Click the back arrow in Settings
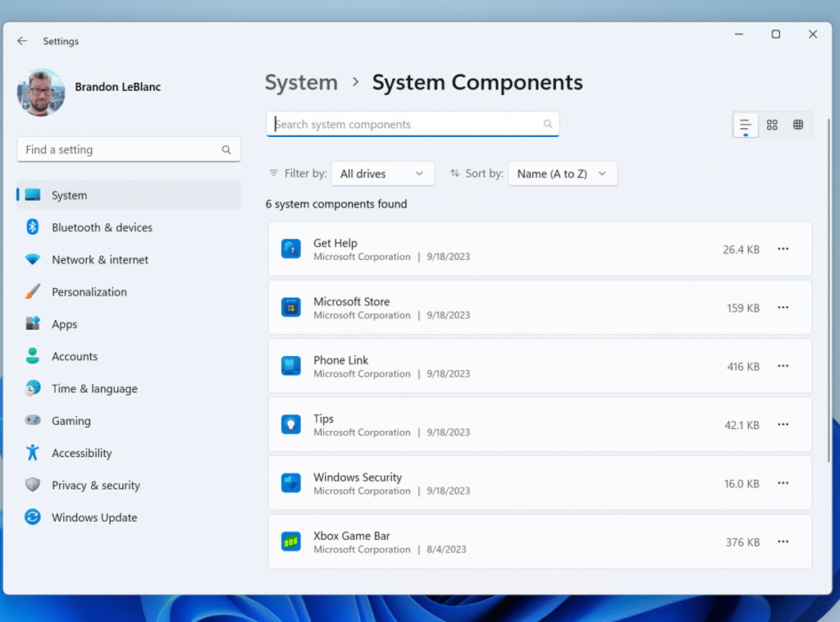The image size is (840, 622). (22, 41)
